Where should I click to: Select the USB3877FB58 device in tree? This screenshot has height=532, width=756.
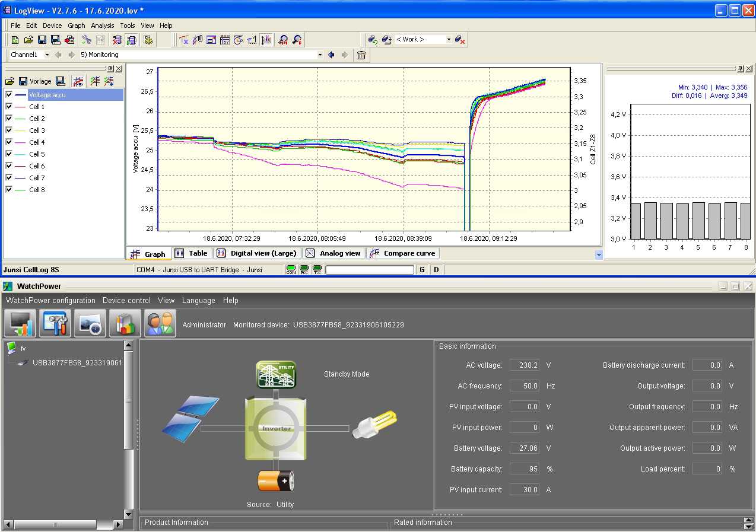click(77, 362)
